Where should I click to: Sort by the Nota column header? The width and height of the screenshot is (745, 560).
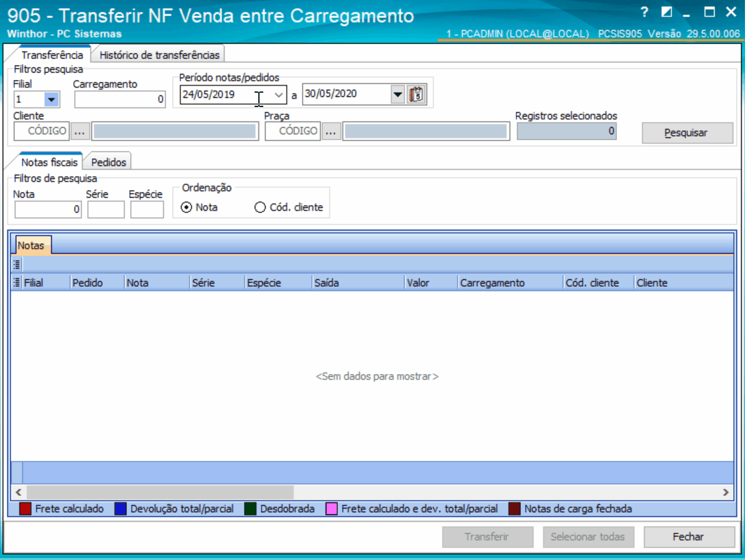tap(157, 282)
